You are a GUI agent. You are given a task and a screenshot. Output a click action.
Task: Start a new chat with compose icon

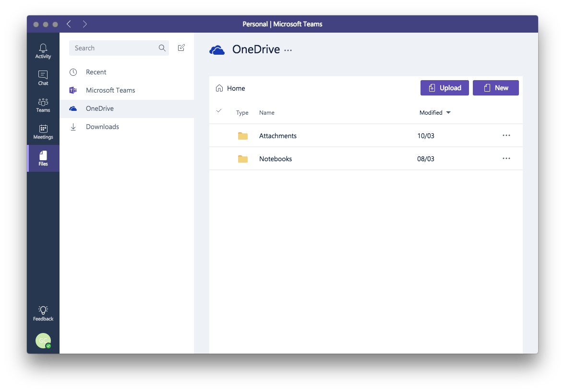point(181,48)
